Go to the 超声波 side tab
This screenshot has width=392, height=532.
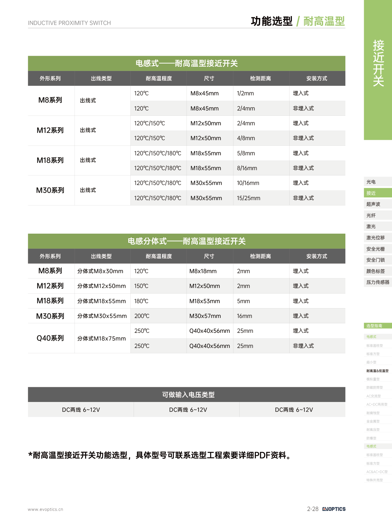coord(378,204)
